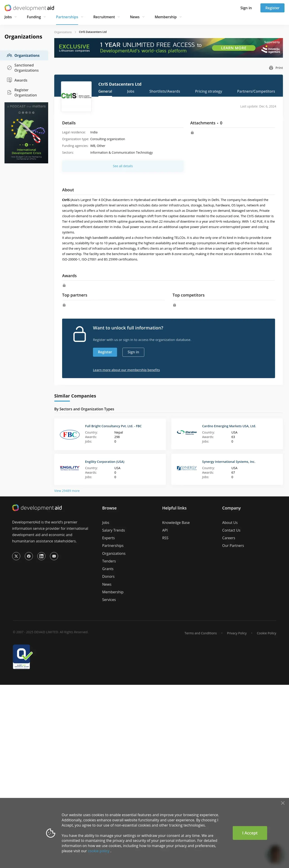Click the cookie icon in banner
This screenshot has width=289, height=868.
point(50,833)
